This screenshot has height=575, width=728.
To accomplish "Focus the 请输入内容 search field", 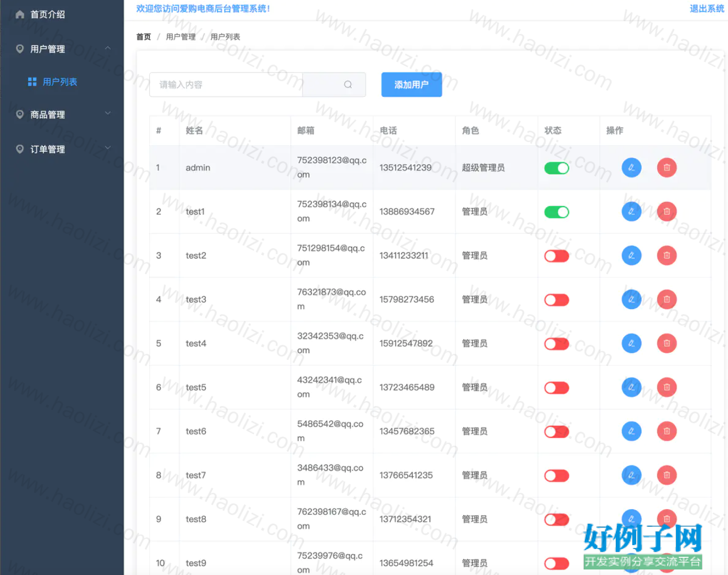I will (x=226, y=85).
